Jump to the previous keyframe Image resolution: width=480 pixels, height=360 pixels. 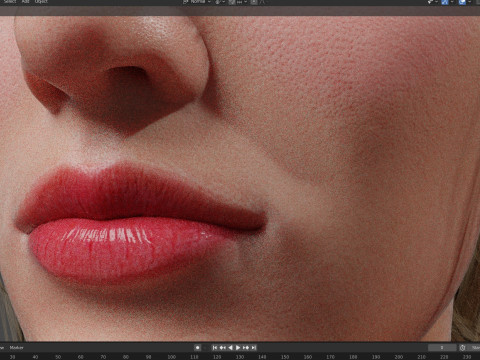(222, 348)
